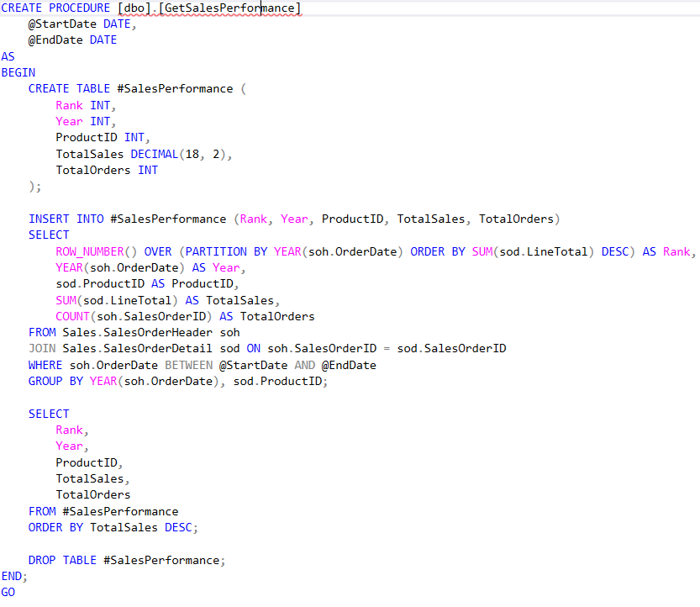Click the 'Rank INT,' column definition
The image size is (700, 607).
[86, 105]
